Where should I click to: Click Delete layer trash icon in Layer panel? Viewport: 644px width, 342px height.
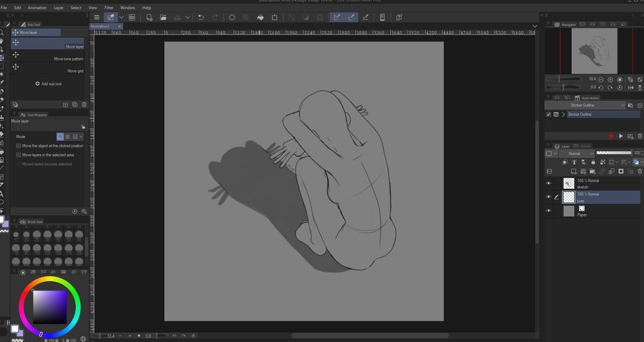click(x=640, y=171)
